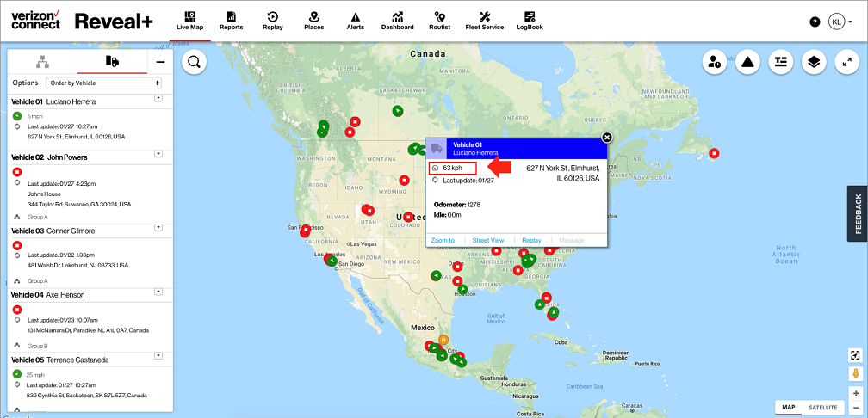Select Vehicle 04 Axel Henson entry
Screen dimensions: 868x418
(x=47, y=295)
